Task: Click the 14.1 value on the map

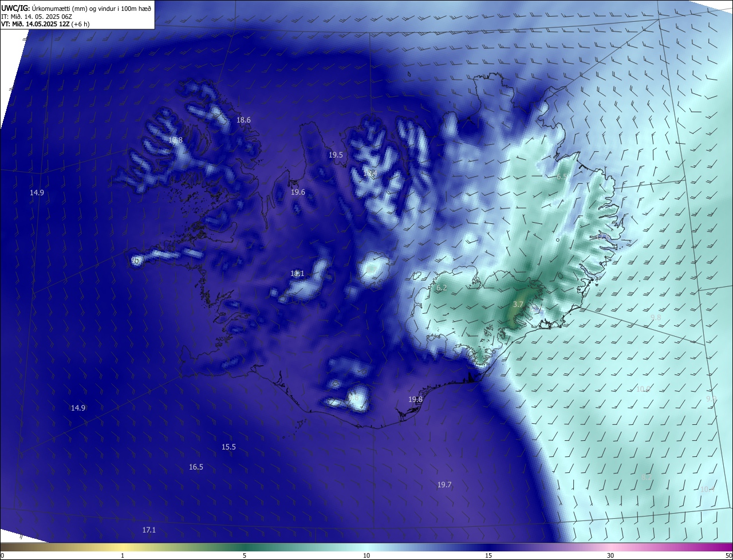Action: coord(297,274)
